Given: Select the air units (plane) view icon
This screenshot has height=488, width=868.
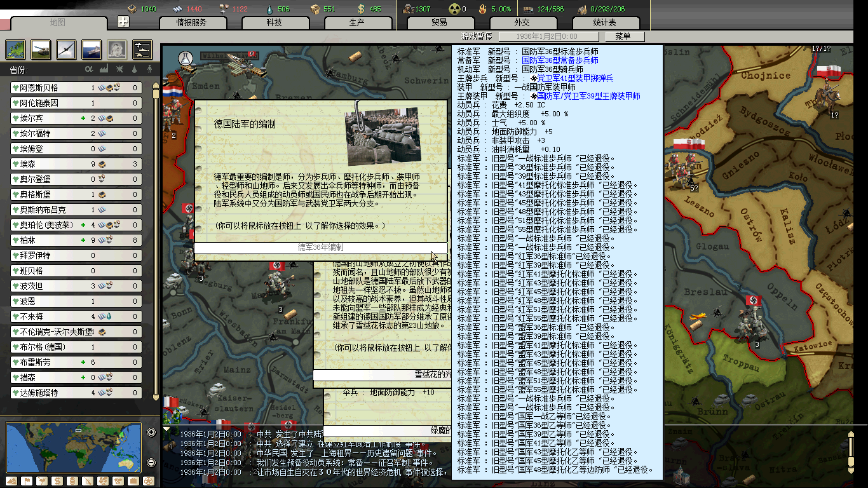Looking at the screenshot, I should (x=66, y=49).
